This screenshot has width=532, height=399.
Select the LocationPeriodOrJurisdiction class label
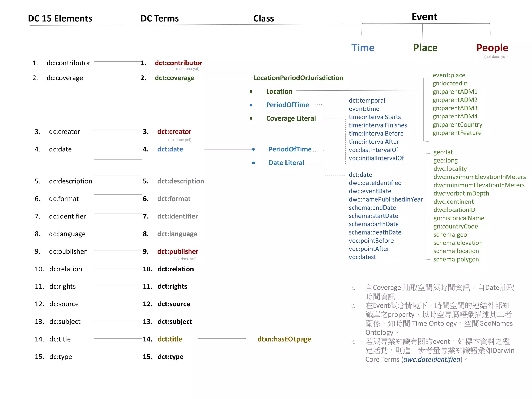click(298, 78)
